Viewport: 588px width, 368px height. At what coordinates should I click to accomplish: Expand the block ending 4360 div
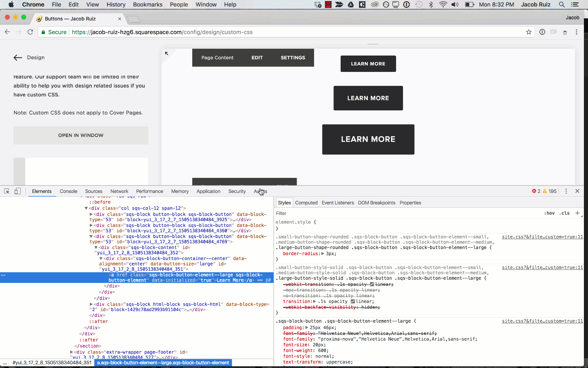click(91, 225)
